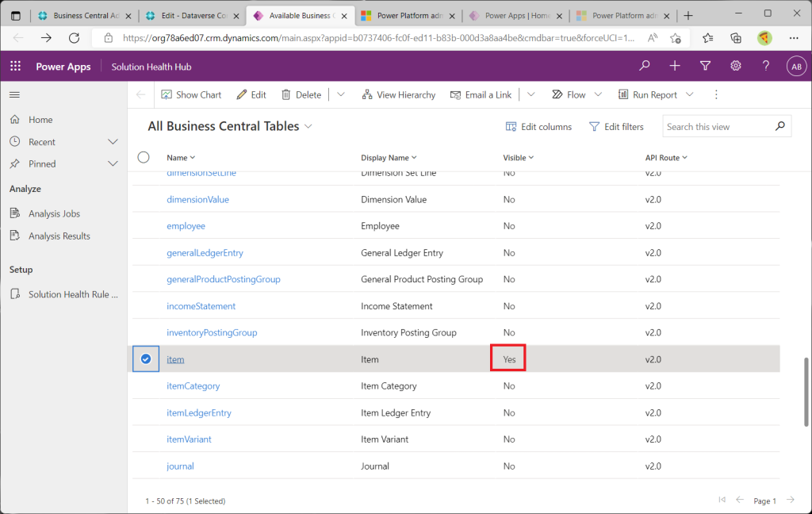Image resolution: width=812 pixels, height=514 pixels.
Task: Click the search magnifier in the purple header
Action: click(x=644, y=66)
